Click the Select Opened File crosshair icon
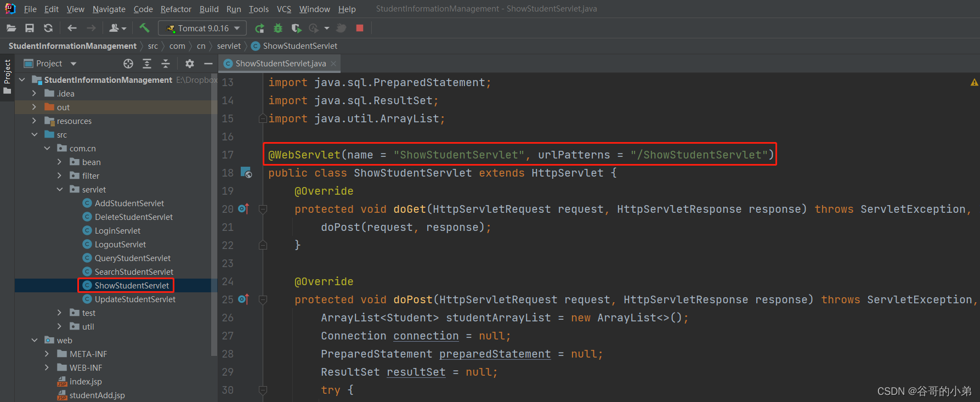This screenshot has width=980, height=402. point(128,64)
